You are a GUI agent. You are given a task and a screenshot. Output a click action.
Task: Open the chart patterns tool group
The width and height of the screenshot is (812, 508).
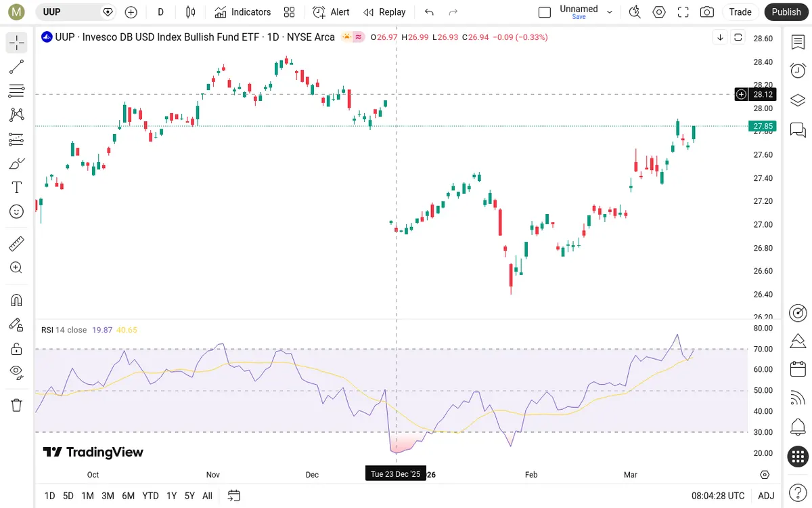pos(17,115)
